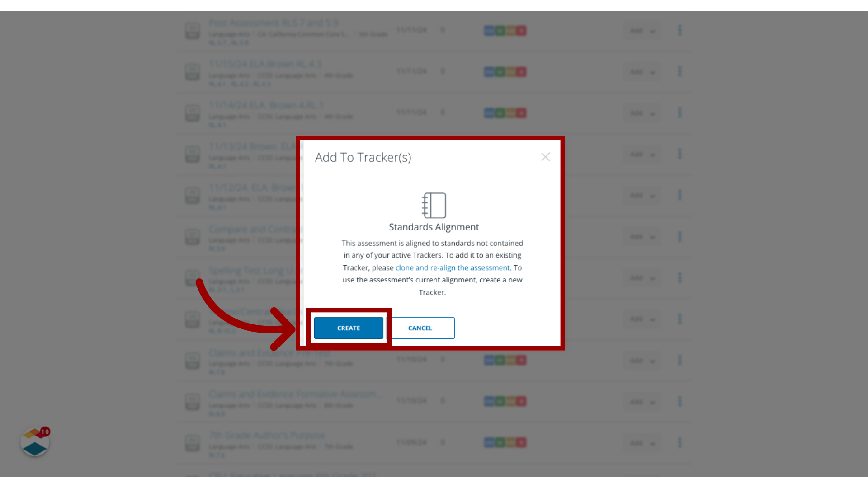Click the Standards Alignment notebook icon
Viewport: 868px width, 488px height.
(434, 205)
